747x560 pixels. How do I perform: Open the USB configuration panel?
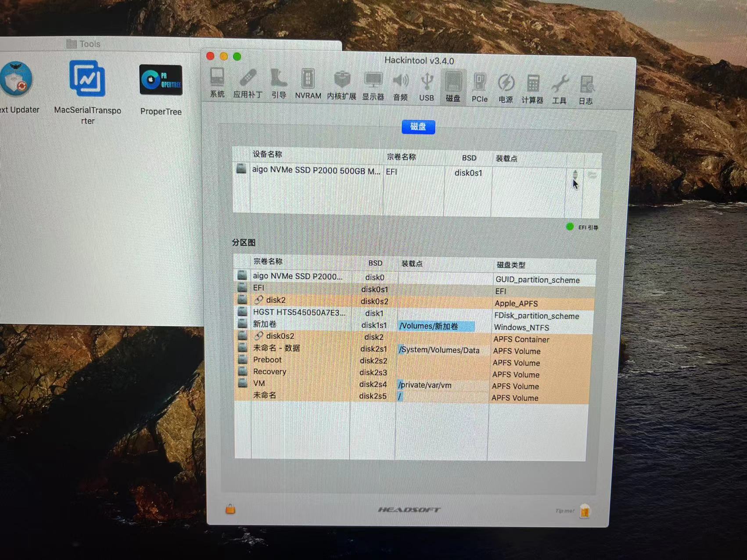point(426,85)
